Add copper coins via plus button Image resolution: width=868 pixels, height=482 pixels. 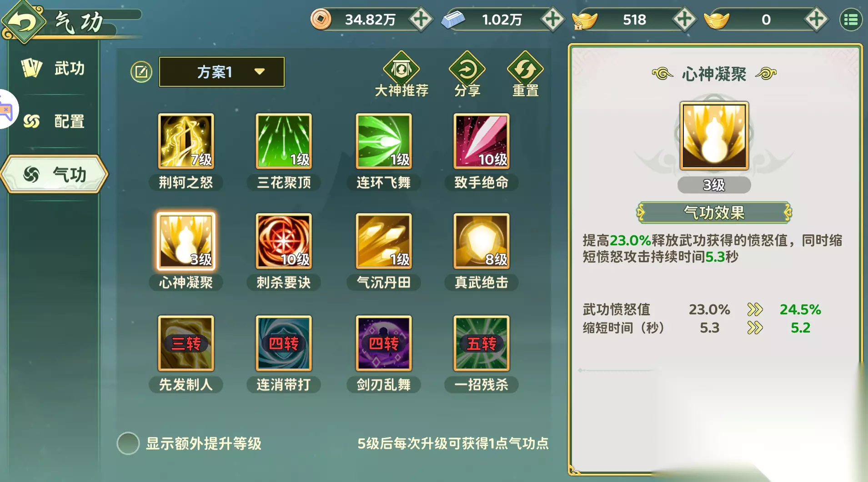[x=421, y=20]
